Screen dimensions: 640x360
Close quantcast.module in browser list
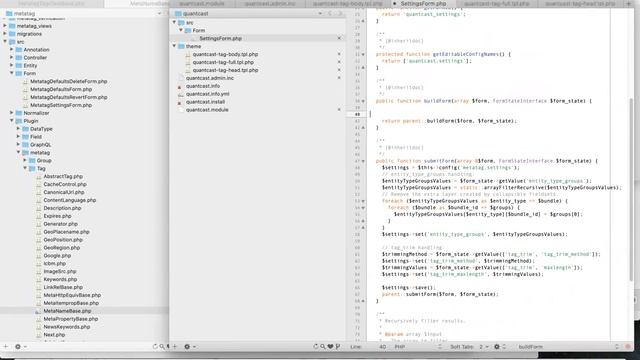[339, 109]
